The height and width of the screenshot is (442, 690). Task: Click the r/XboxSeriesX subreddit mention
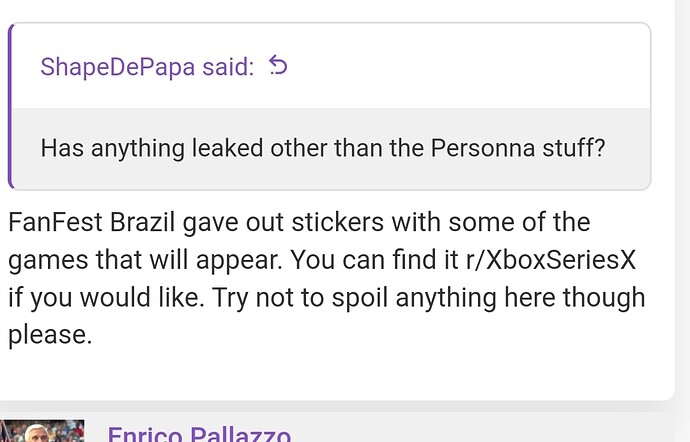(x=551, y=260)
